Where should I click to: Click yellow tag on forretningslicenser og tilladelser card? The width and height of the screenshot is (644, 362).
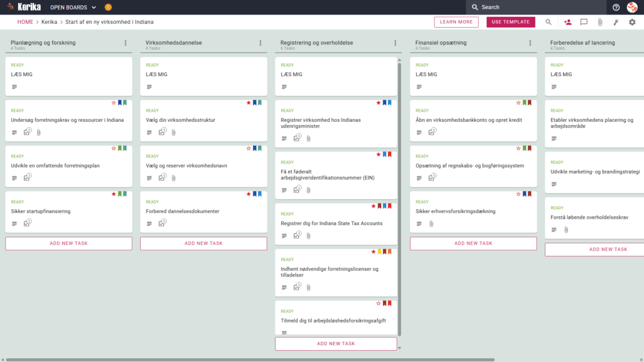[379, 251]
